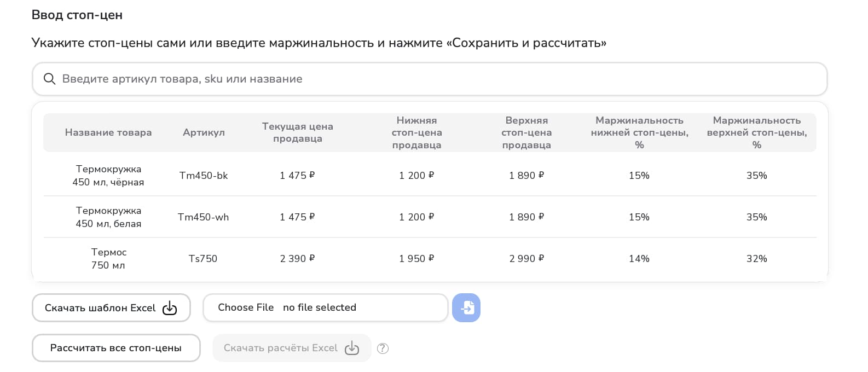Click Текущая цена продавца column header
Image resolution: width=868 pixels, height=372 pixels.
(x=298, y=132)
